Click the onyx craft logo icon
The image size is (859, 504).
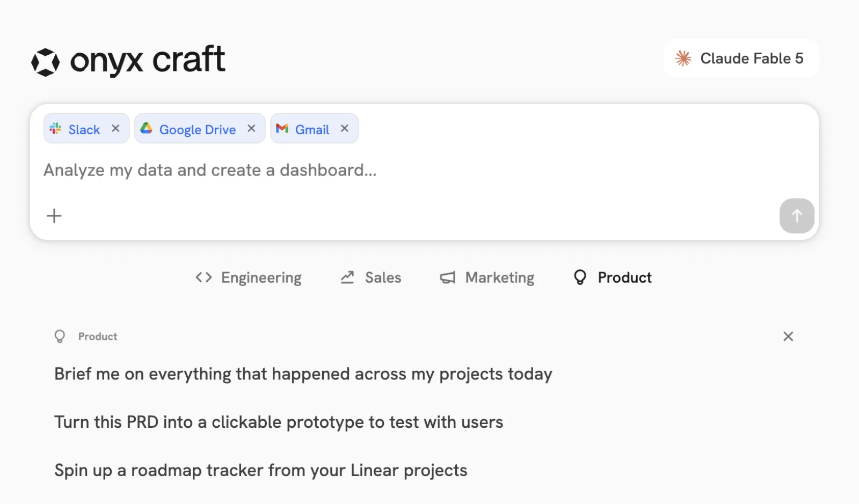46,62
